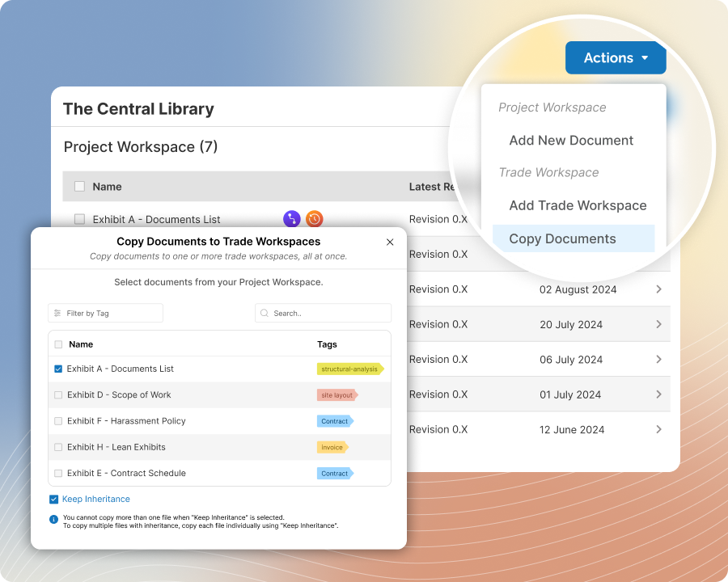Click the 06 July 2024 date cell

coord(571,360)
